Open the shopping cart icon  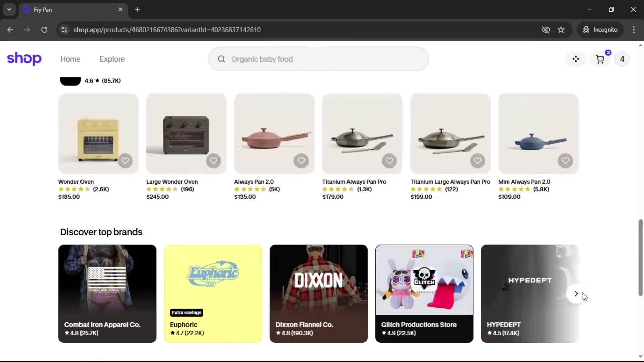600,59
